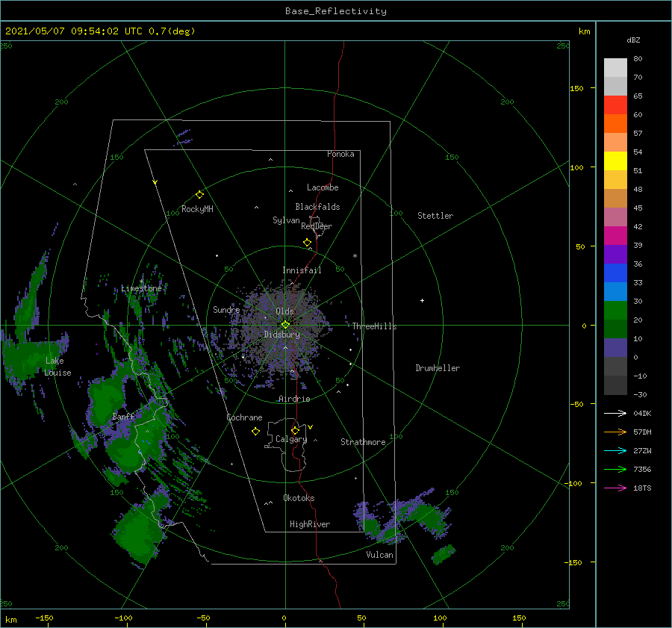
Task: Click the Base_Reflectivity title text
Action: (336, 11)
